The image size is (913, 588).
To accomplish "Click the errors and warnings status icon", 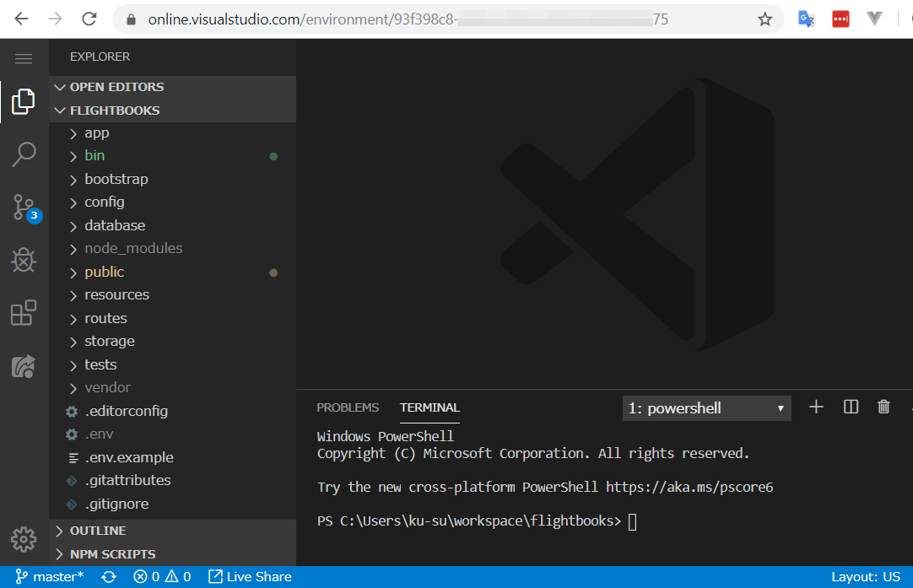I will [160, 576].
